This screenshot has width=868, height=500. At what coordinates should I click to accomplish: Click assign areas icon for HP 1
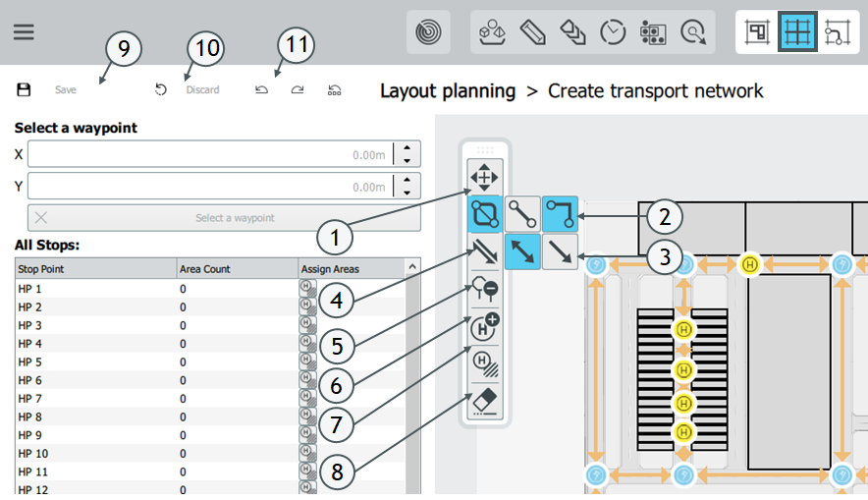tap(307, 288)
